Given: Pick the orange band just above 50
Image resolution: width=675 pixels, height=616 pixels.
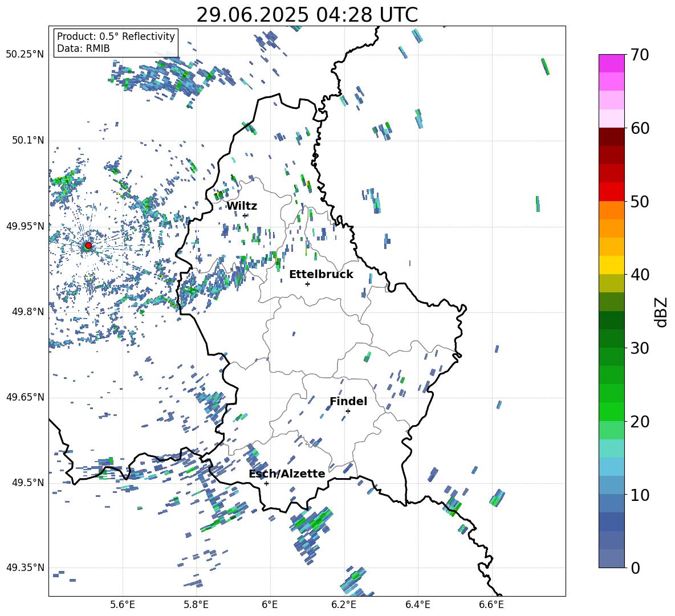Looking at the screenshot, I should (611, 210).
